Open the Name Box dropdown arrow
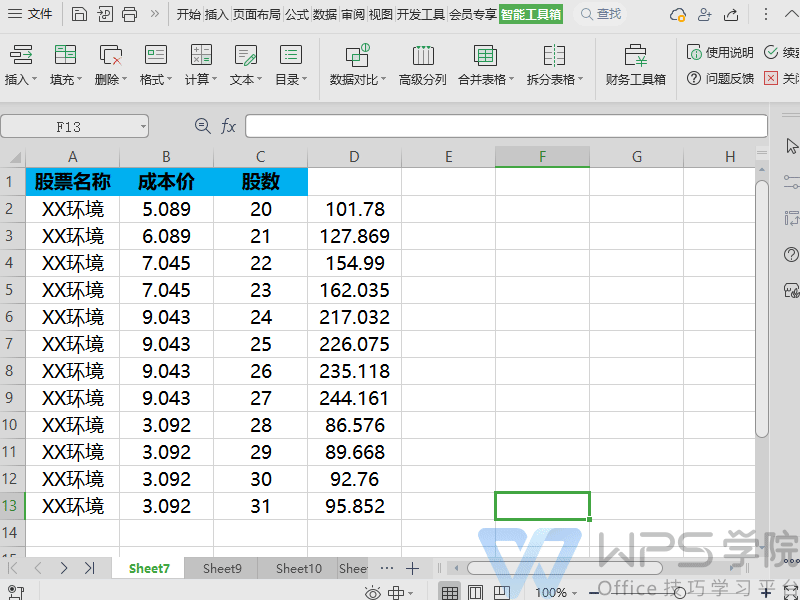This screenshot has height=600, width=800. [143, 127]
